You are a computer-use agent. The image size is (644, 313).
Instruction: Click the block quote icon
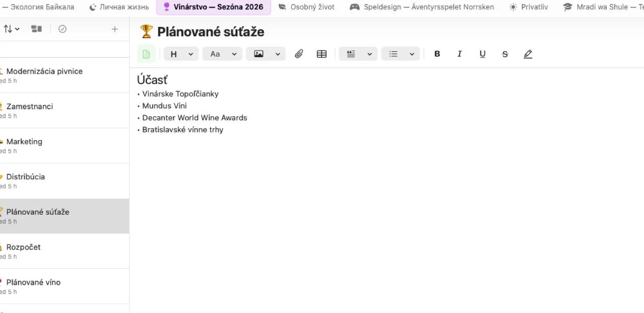[x=351, y=54]
